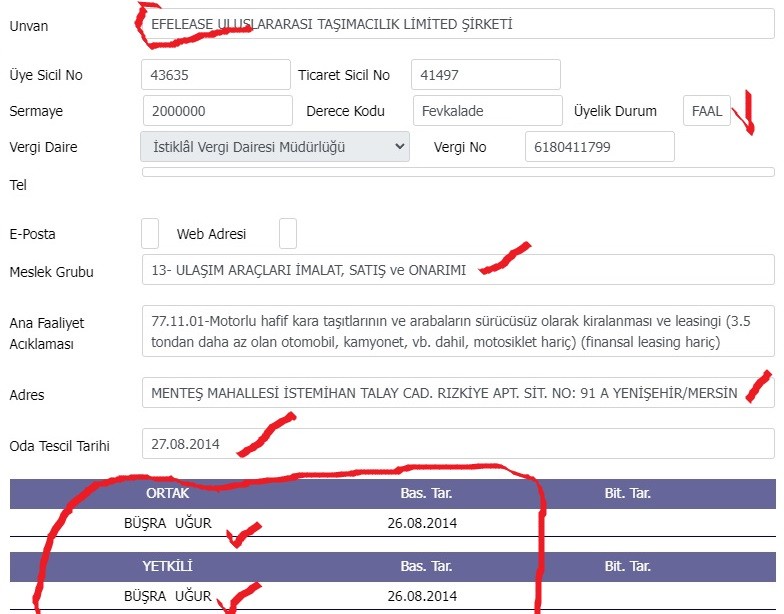The width and height of the screenshot is (784, 614).
Task: Select BÜŞRA UĞUR in YETKİLİ row
Action: 168,596
